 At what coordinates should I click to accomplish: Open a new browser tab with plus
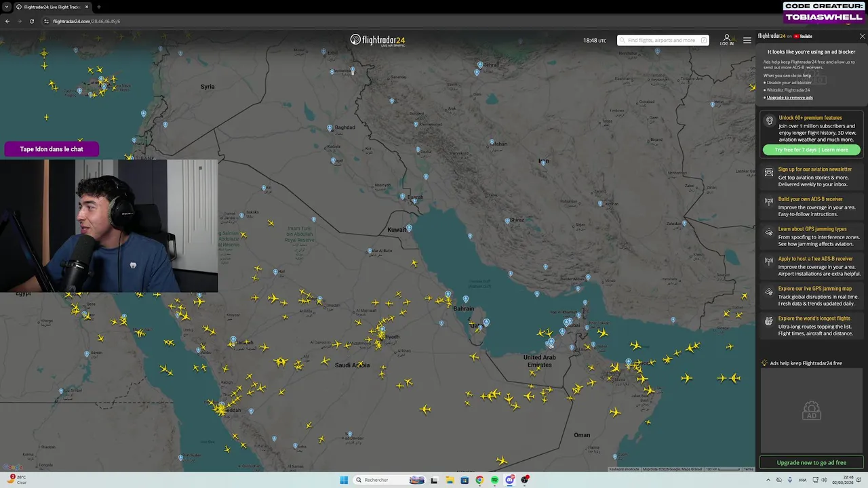pyautogui.click(x=99, y=7)
